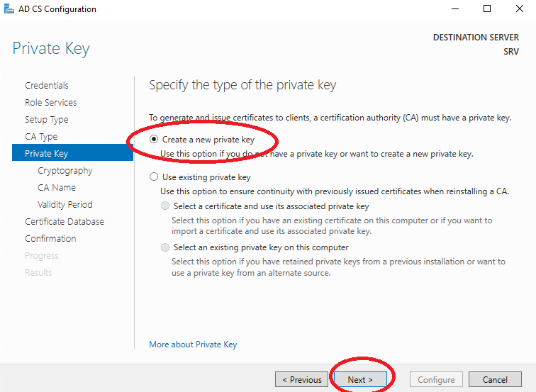Select the Private Key sidebar item
536x392 pixels.
tap(72, 153)
